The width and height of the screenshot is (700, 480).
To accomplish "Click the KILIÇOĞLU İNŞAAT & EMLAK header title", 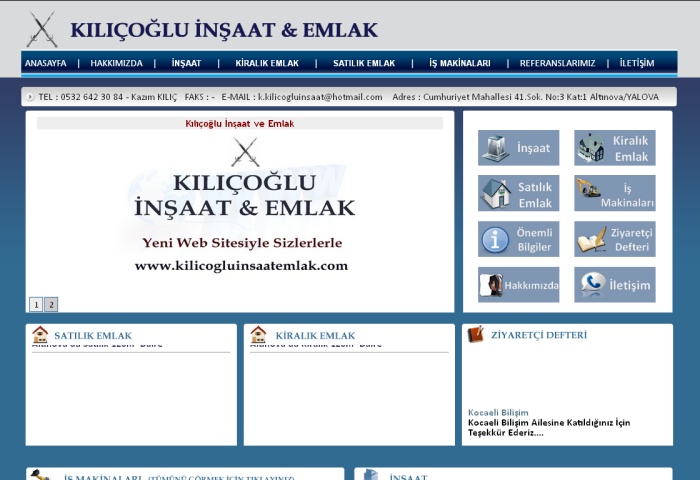I will [224, 30].
